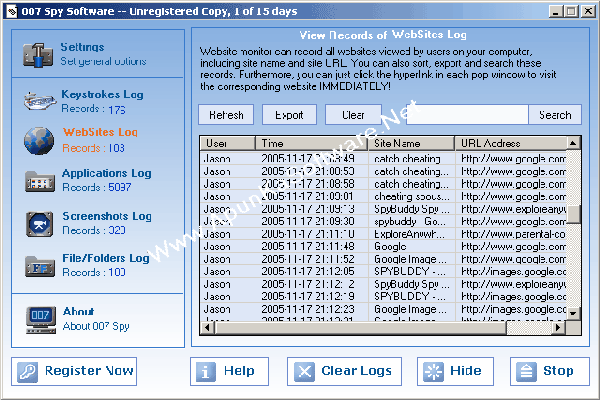Image resolution: width=600 pixels, height=400 pixels.
Task: Click the Hide button label
Action: [466, 371]
